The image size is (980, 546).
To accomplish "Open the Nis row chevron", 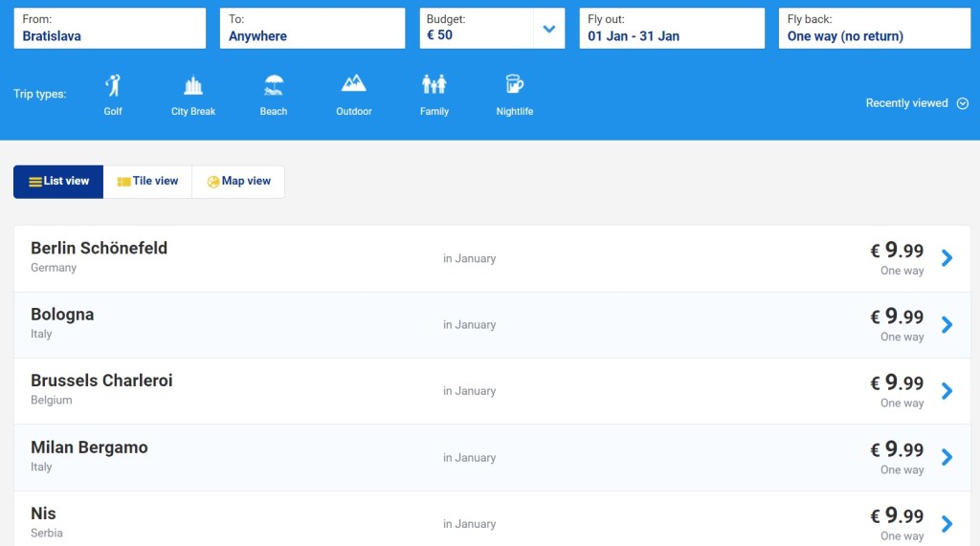I will (947, 523).
